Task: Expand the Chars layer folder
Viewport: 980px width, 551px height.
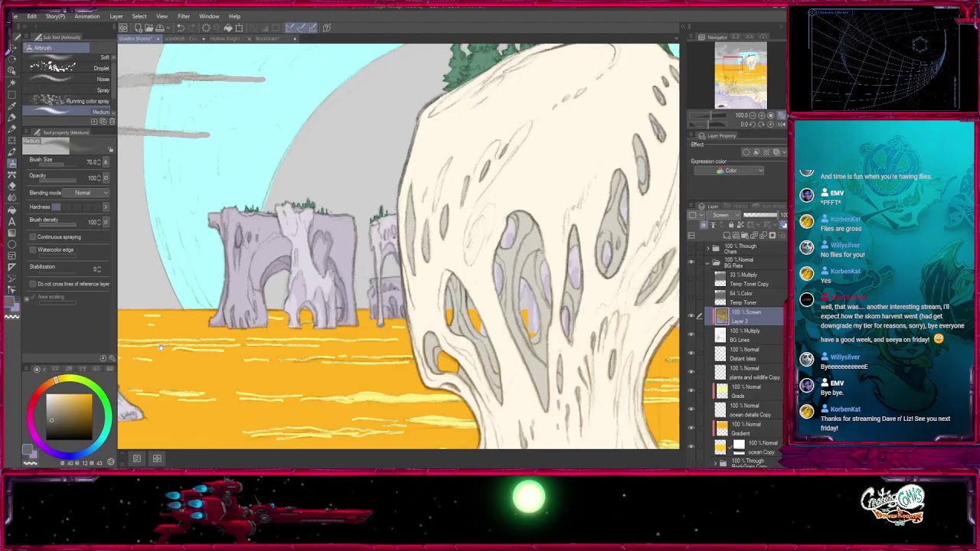Action: click(708, 248)
